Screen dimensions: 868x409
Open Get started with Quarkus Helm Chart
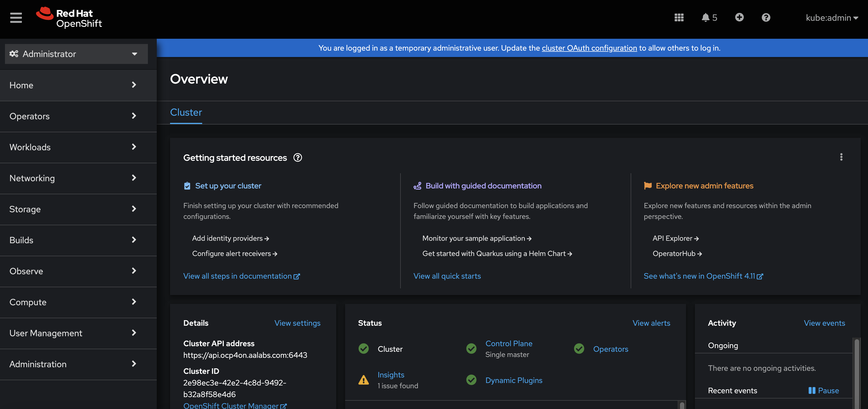497,253
